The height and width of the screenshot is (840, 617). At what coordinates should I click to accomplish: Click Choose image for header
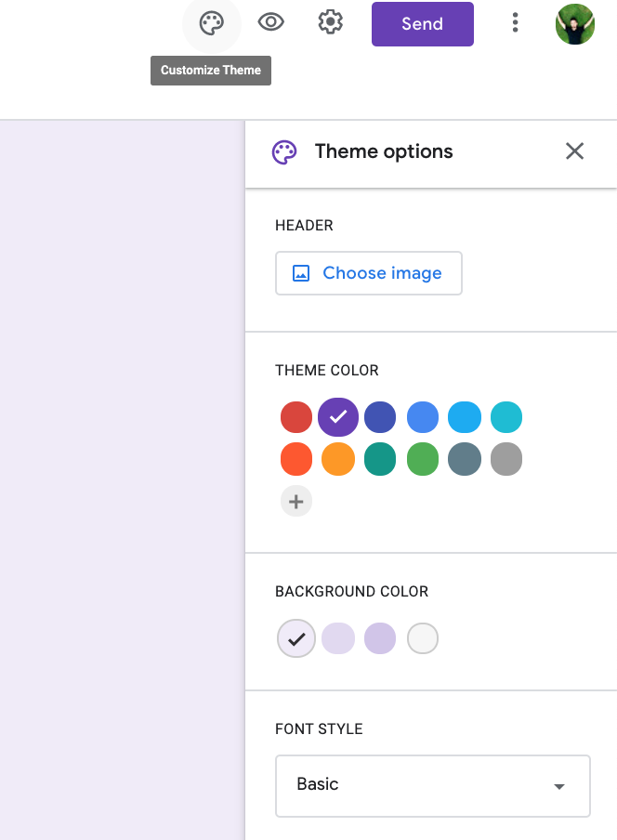(369, 273)
